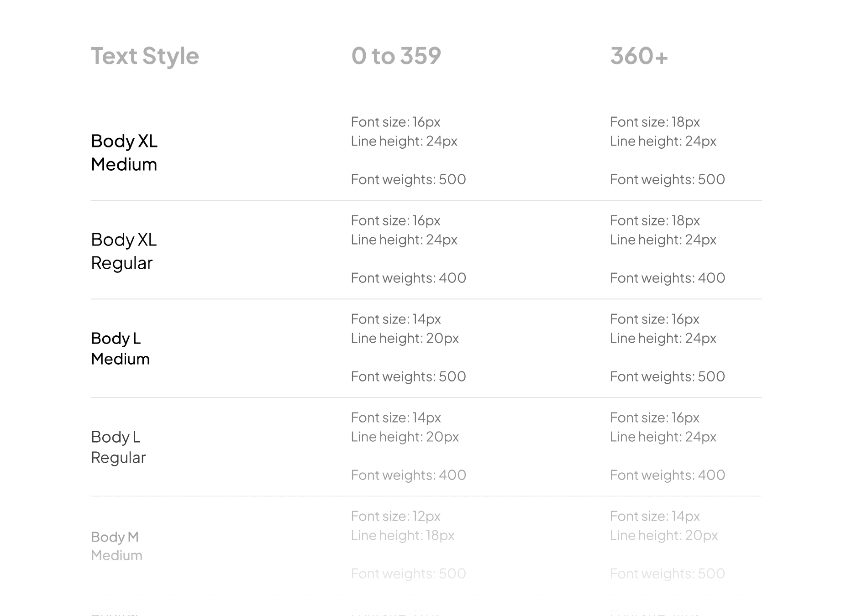Screen dimensions: 852x616
Task: Select 'Font weights: 400' under 0 to 359 for Body XL Regular
Action: point(408,278)
